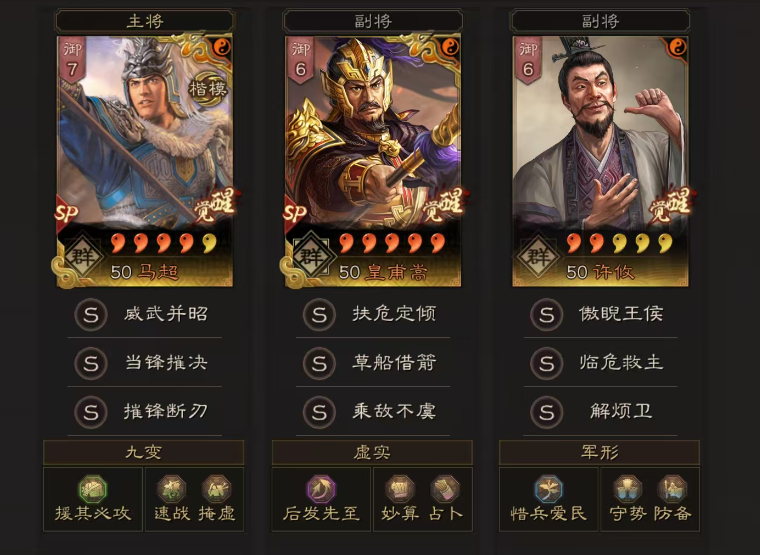This screenshot has height=555, width=760.
Task: Tap the 妙算 tactic icon
Action: [x=400, y=490]
